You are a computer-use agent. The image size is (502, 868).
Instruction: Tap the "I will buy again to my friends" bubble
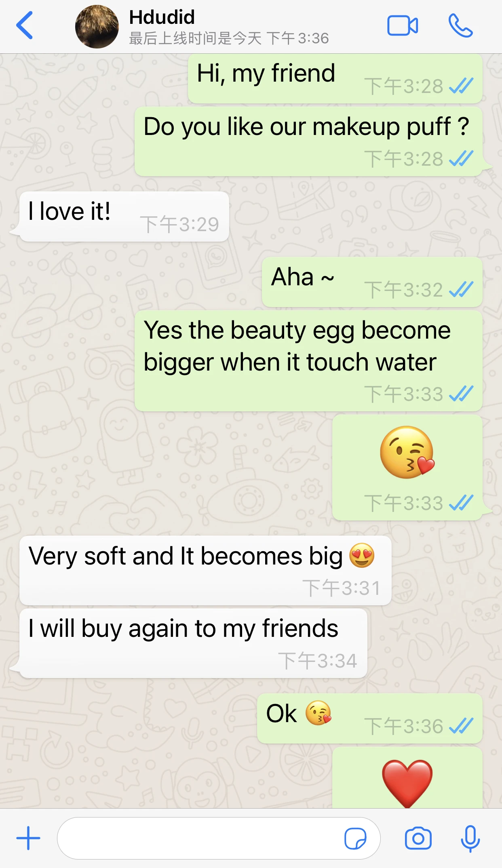[193, 643]
